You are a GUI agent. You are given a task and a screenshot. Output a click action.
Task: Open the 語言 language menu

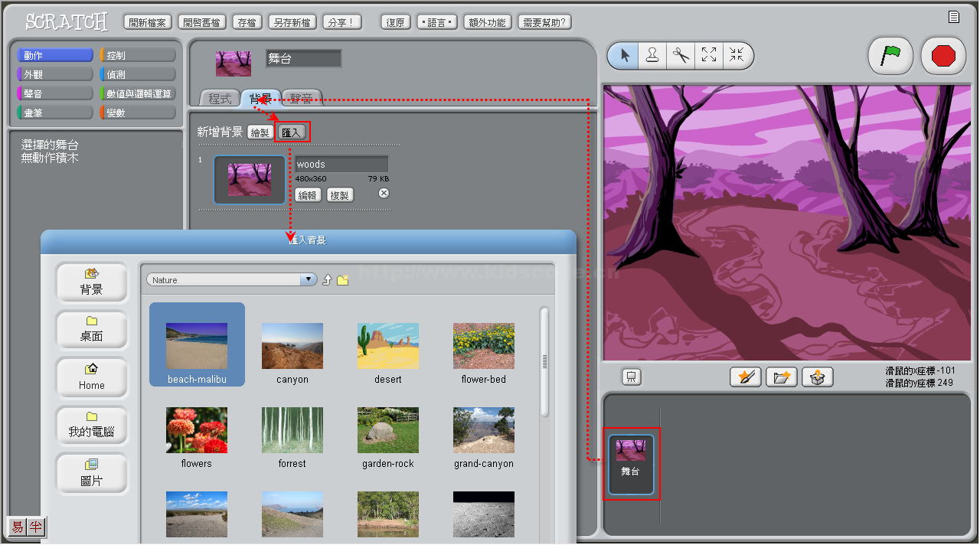click(437, 22)
